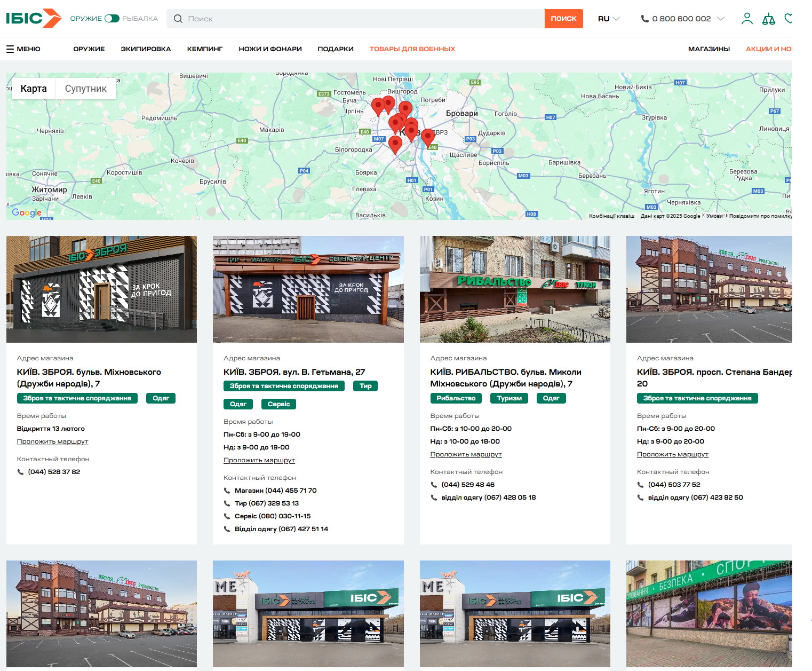Screen dimensions: 812x671
Task: Select Товары для военных menu item
Action: (x=412, y=49)
